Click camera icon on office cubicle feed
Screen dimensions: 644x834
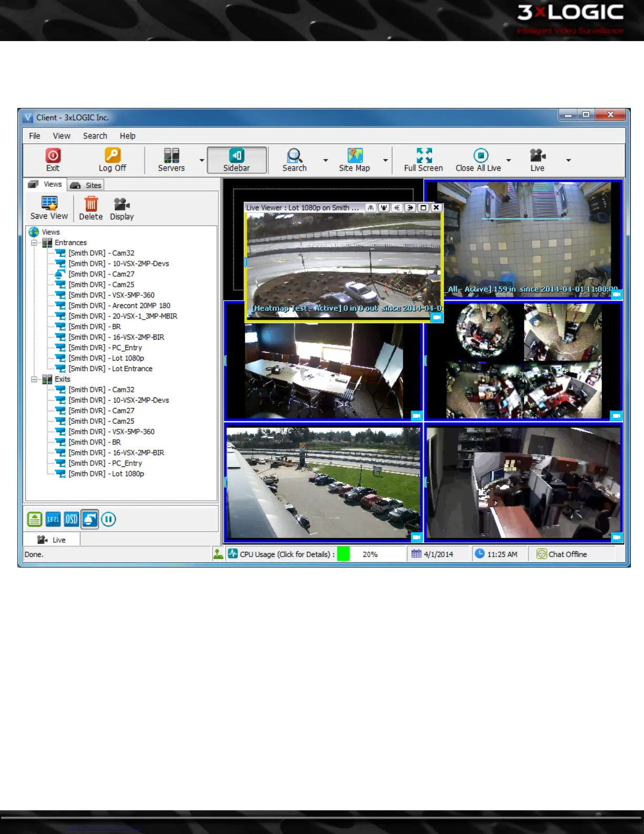tap(617, 537)
